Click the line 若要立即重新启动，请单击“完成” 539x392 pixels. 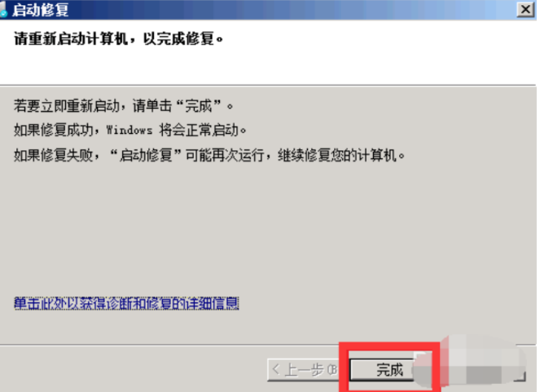coord(124,105)
